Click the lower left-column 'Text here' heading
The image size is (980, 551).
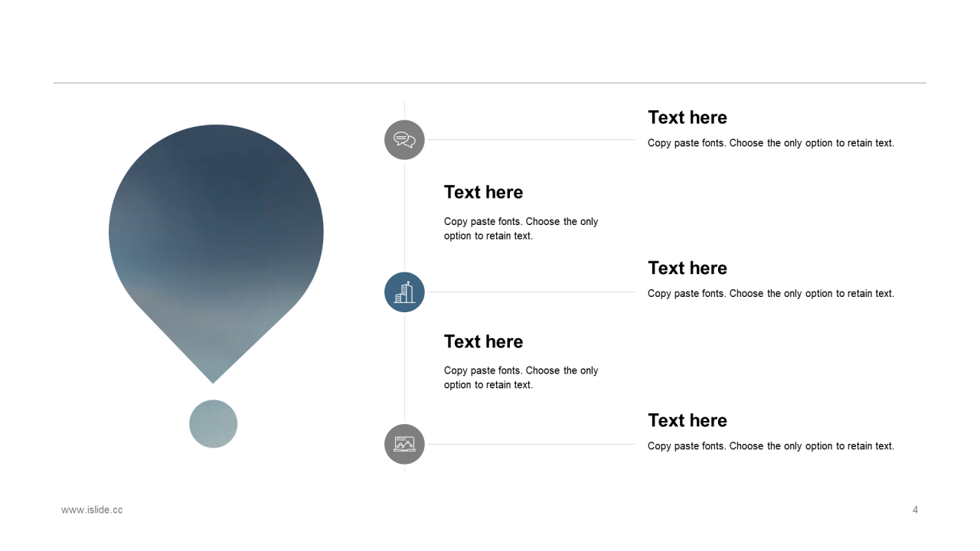click(x=484, y=341)
